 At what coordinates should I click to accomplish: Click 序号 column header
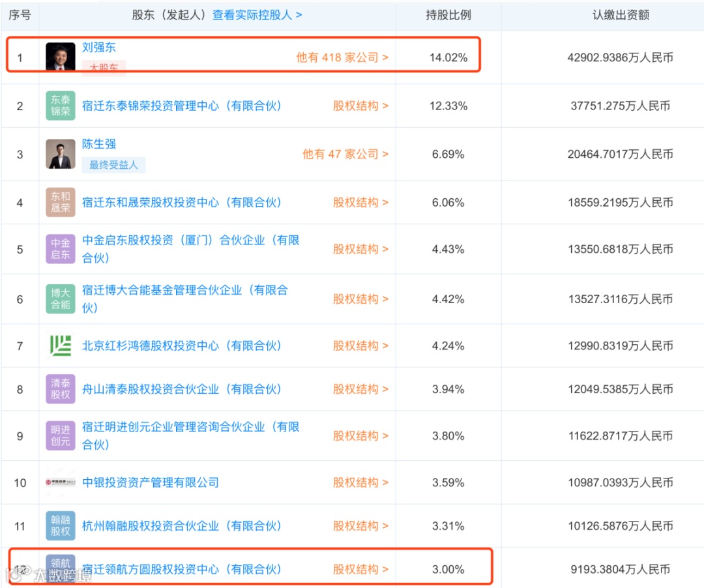(20, 15)
